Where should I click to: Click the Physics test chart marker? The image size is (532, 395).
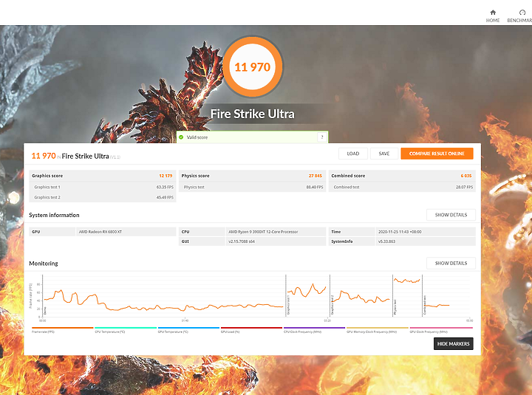click(x=395, y=307)
